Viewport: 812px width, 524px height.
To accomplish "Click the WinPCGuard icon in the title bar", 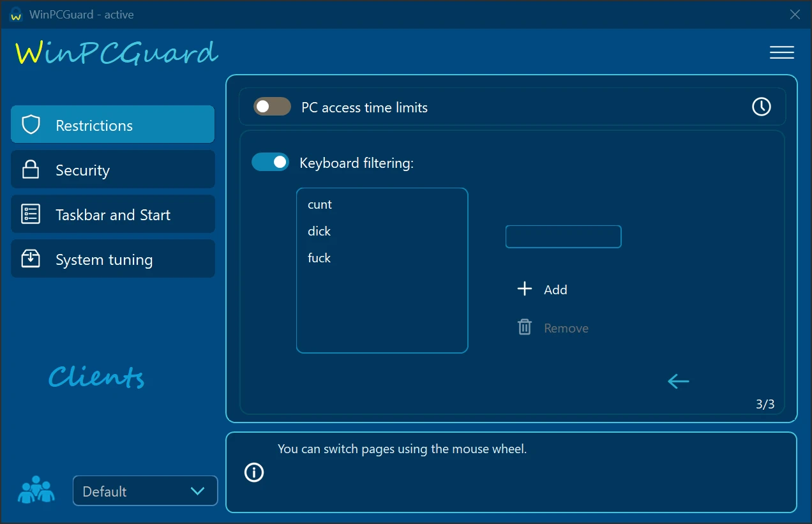I will [17, 15].
